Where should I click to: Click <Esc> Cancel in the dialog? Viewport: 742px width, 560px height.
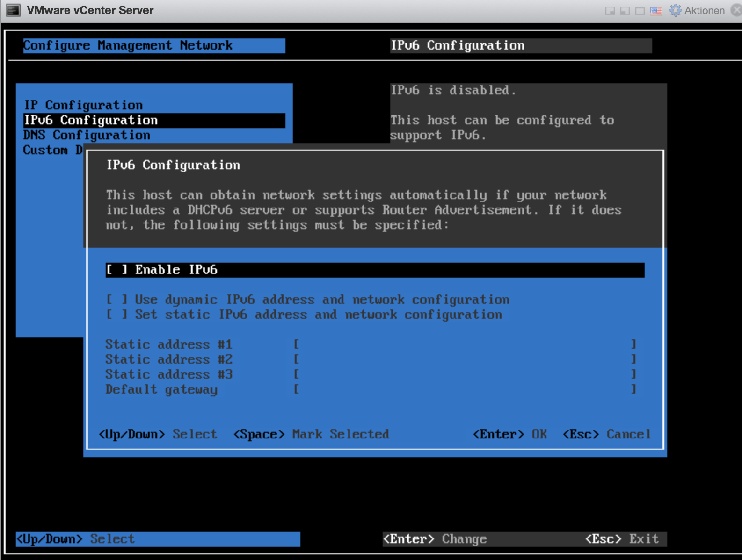pyautogui.click(x=606, y=434)
